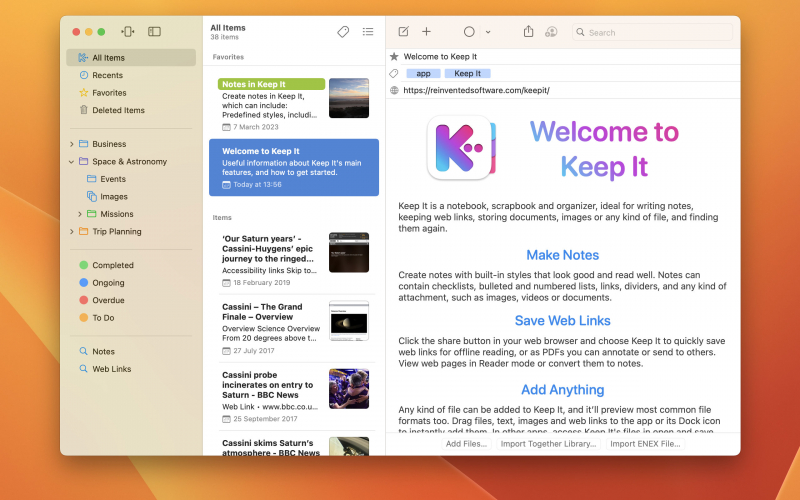The image size is (800, 500).
Task: Click the compact mode icon in the title bar
Action: coord(128,32)
